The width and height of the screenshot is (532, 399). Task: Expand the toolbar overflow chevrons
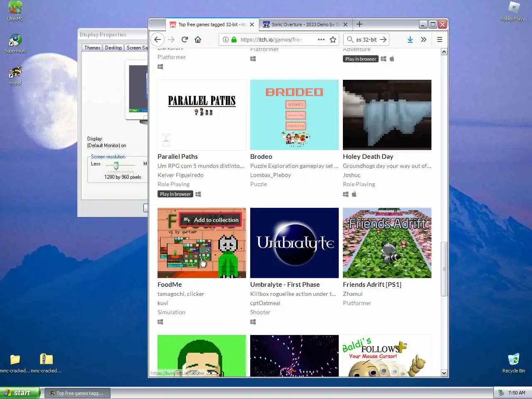pyautogui.click(x=424, y=39)
